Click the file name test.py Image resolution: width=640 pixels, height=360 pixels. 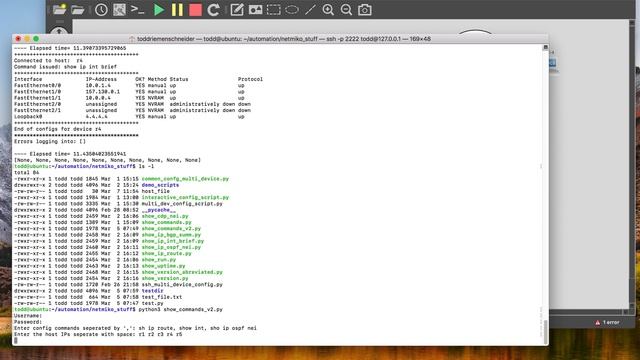click(x=153, y=303)
